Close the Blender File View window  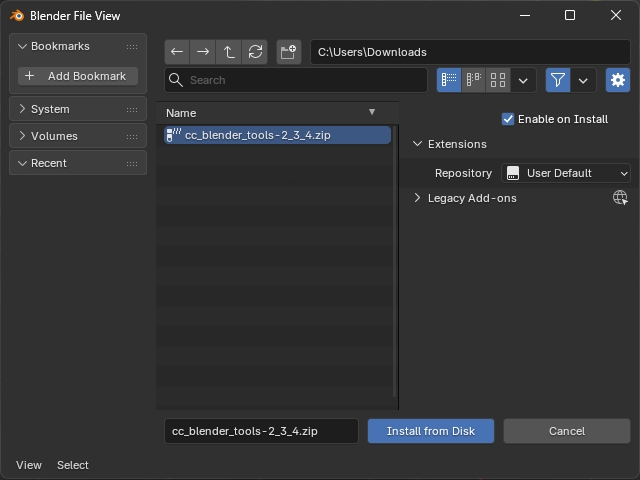[616, 16]
